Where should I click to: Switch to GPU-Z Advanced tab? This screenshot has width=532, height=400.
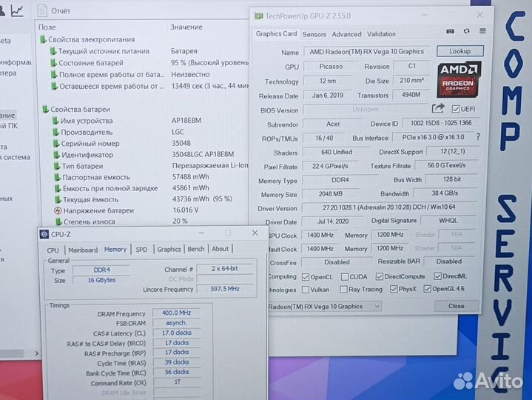click(346, 34)
